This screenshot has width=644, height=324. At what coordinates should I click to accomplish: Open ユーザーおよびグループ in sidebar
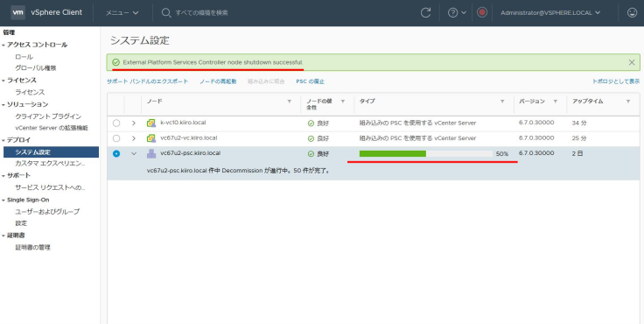click(47, 211)
